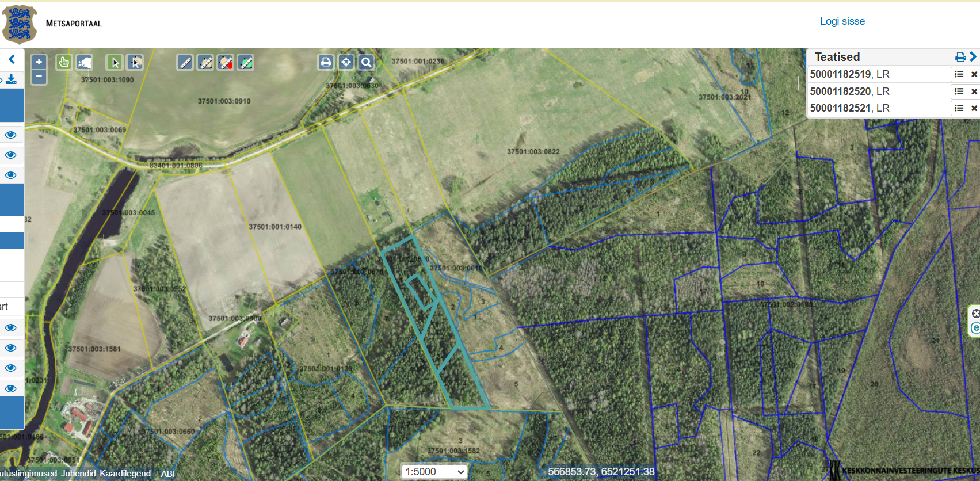
Task: Open the 1:5000 map scale dropdown
Action: click(434, 472)
